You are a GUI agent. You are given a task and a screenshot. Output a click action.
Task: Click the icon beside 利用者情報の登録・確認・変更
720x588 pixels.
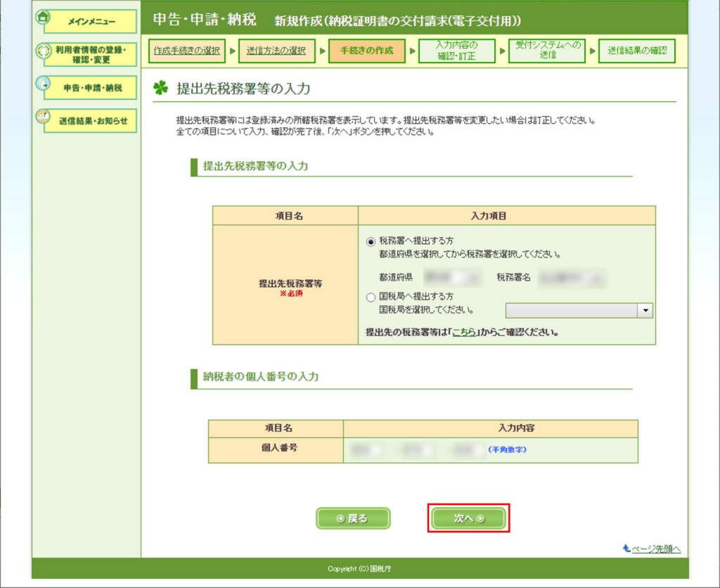click(44, 51)
